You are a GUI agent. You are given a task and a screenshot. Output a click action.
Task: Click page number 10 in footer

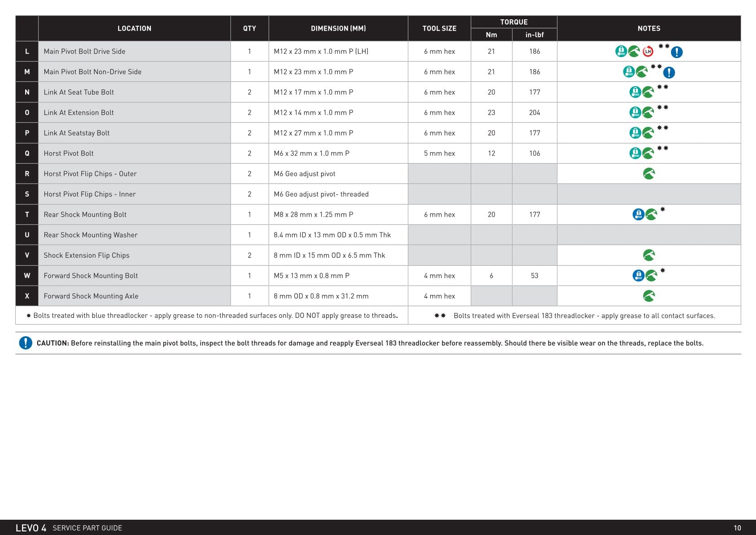737,528
